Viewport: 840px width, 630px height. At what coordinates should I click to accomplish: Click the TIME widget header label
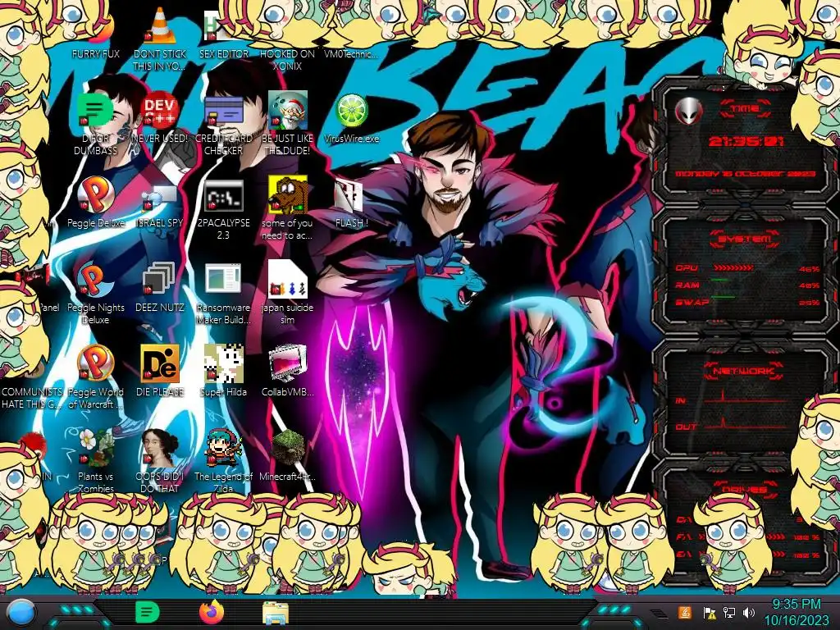[745, 109]
